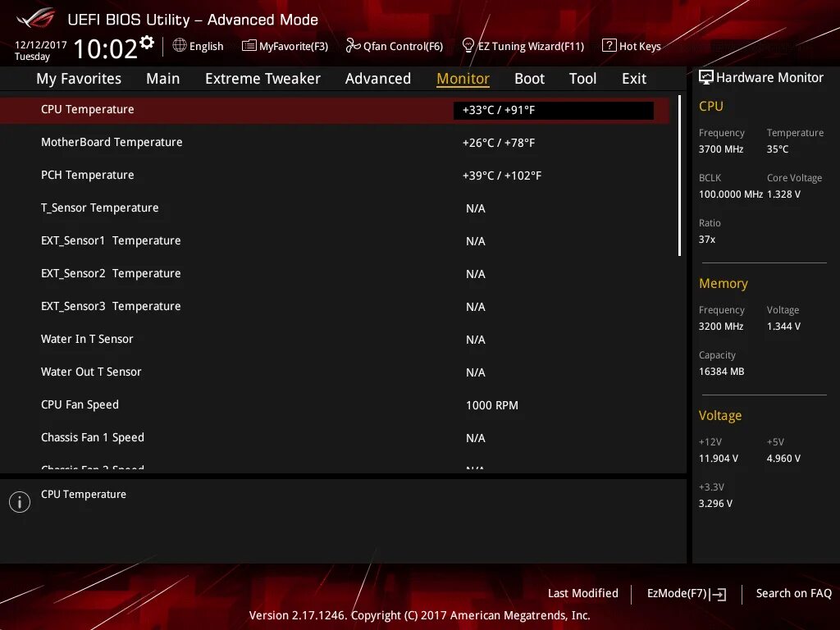The height and width of the screenshot is (630, 840).
Task: Click the Hardware Monitor panel icon
Action: click(x=707, y=76)
